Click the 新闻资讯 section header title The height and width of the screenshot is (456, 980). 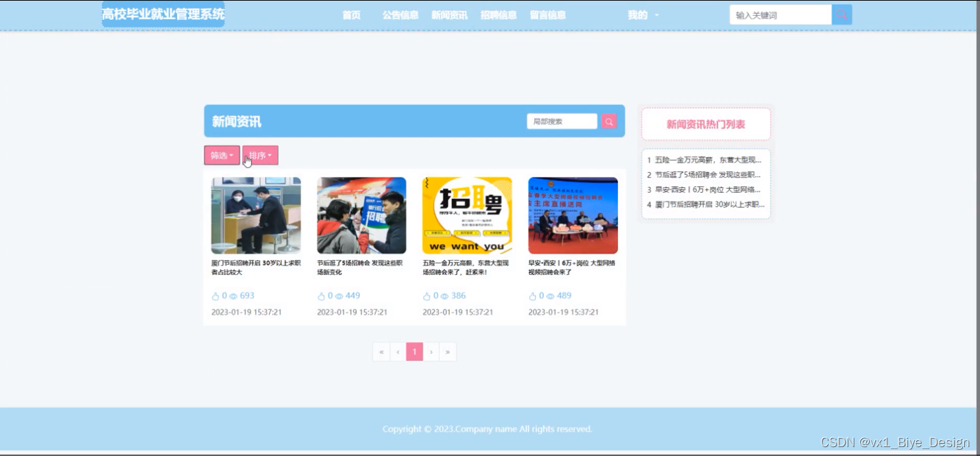[237, 121]
